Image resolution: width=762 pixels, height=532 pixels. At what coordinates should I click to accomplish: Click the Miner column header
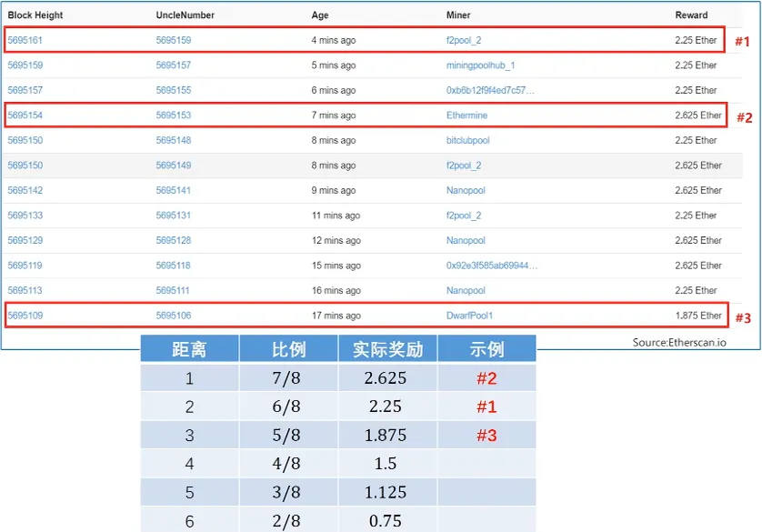click(458, 15)
